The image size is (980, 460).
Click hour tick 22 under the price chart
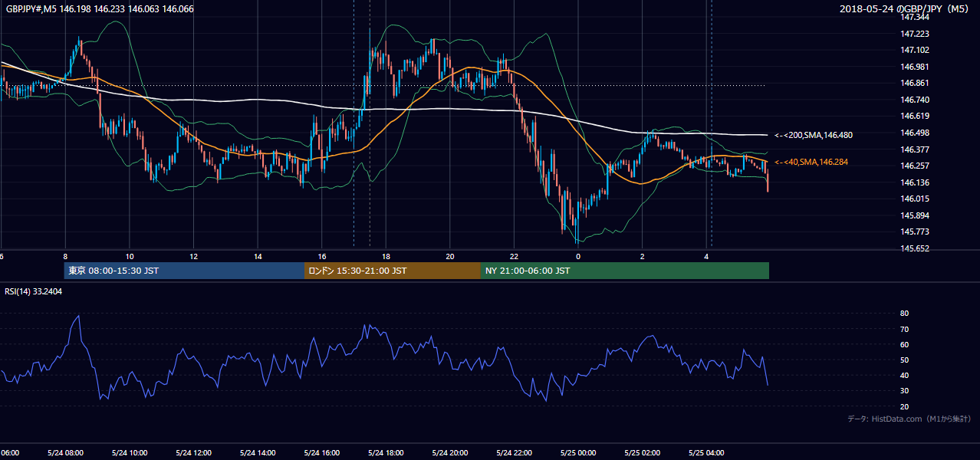[514, 257]
